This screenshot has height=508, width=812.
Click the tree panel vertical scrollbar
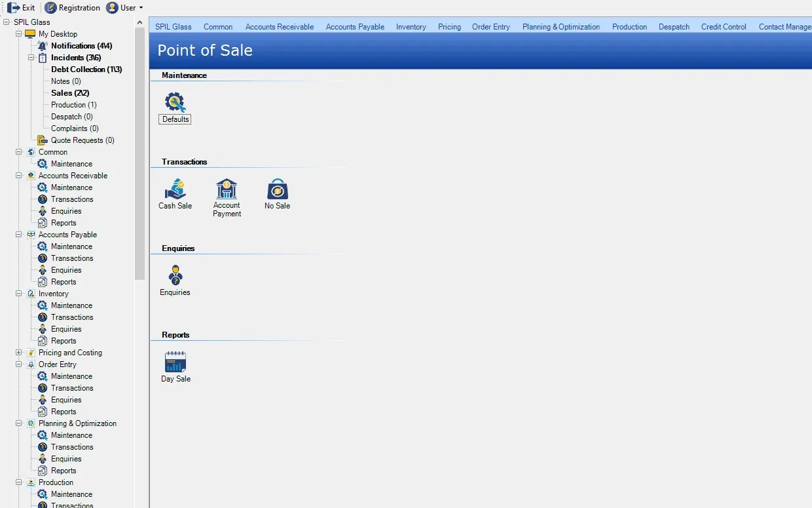(139, 154)
